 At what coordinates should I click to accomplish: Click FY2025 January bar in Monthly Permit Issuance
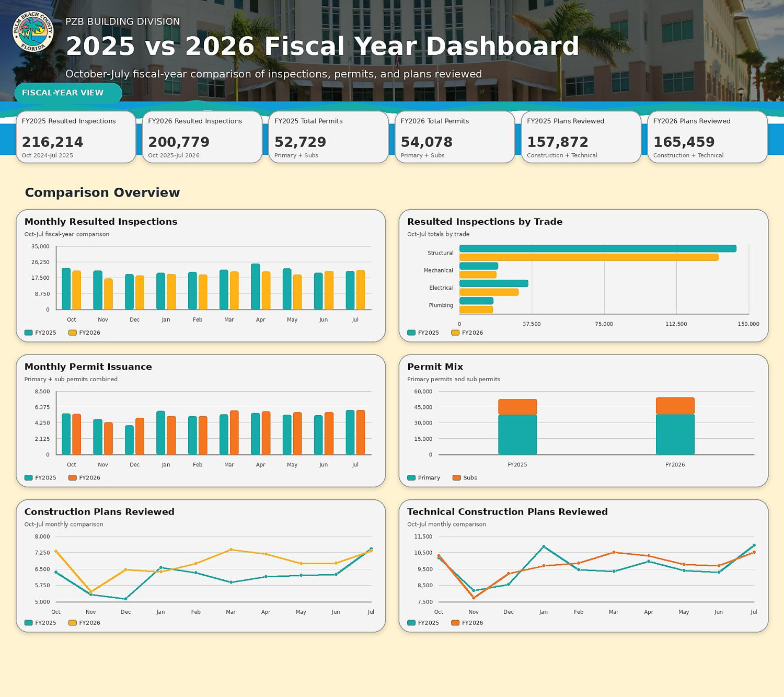tap(161, 433)
